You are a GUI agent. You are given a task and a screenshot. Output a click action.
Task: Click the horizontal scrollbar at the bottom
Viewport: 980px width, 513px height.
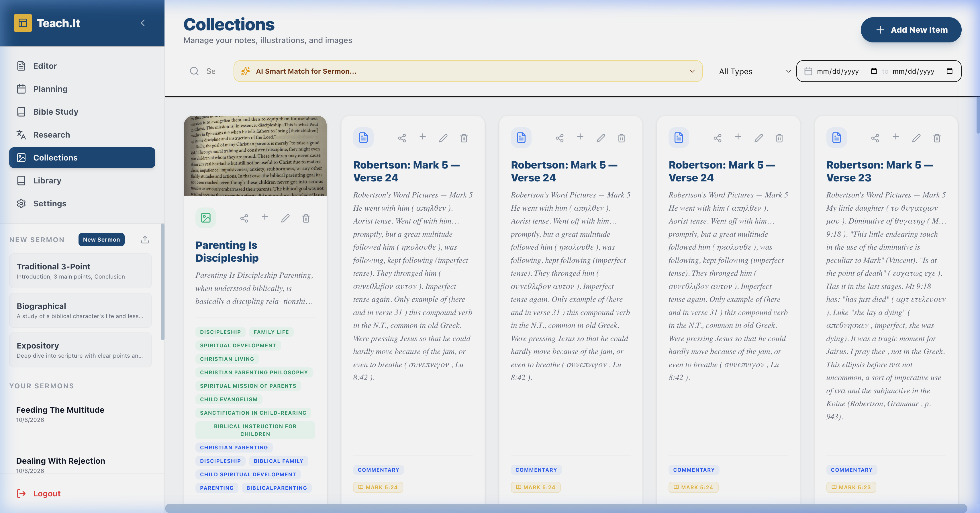[x=566, y=508]
